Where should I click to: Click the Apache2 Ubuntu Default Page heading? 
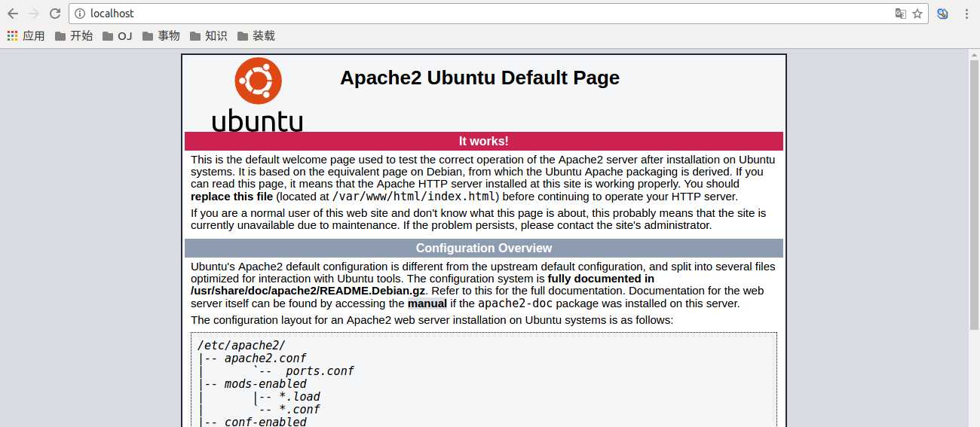click(479, 78)
